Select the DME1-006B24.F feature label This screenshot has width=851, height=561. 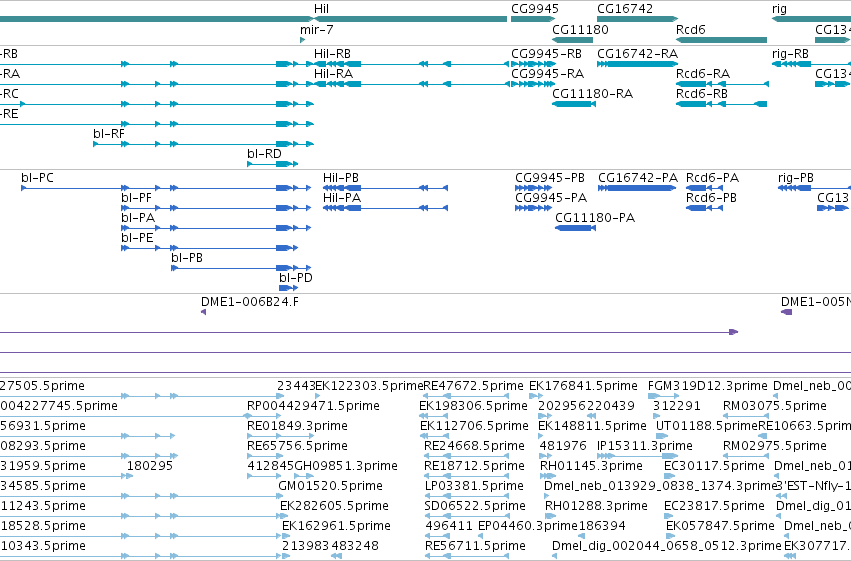250,302
